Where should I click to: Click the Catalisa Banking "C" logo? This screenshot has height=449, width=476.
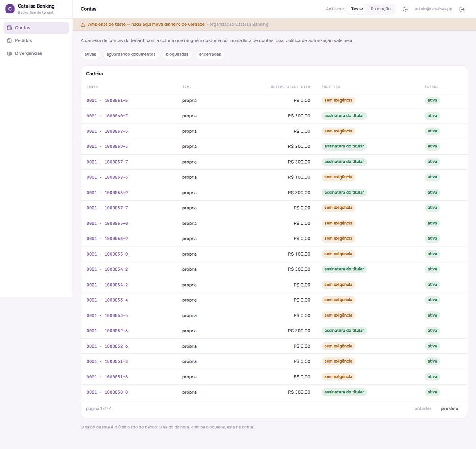(10, 9)
